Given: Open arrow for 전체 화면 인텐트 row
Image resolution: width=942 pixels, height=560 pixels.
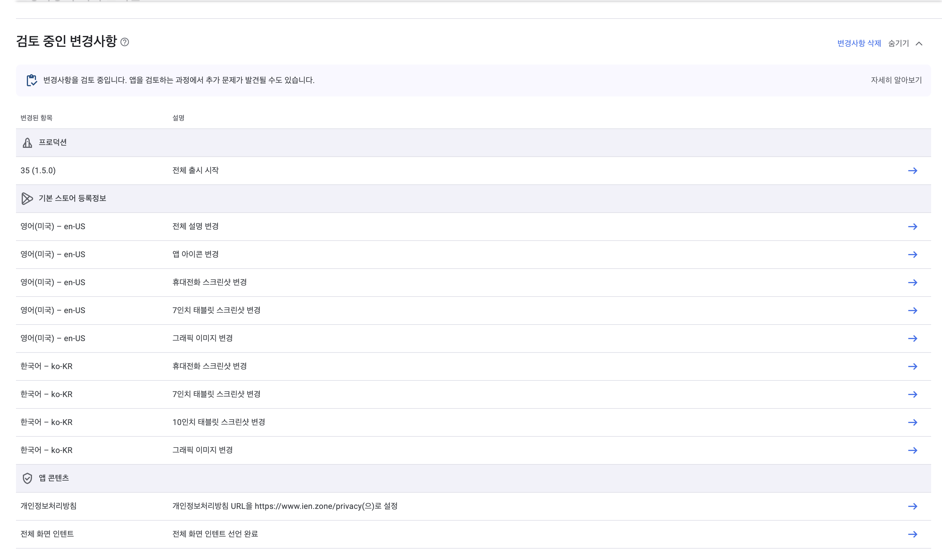Looking at the screenshot, I should tap(912, 534).
